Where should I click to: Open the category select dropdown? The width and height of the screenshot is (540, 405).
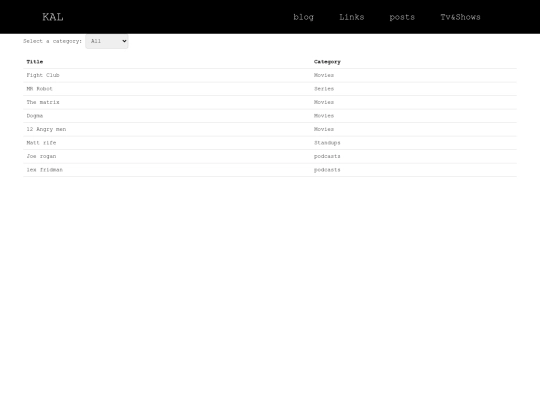click(107, 41)
